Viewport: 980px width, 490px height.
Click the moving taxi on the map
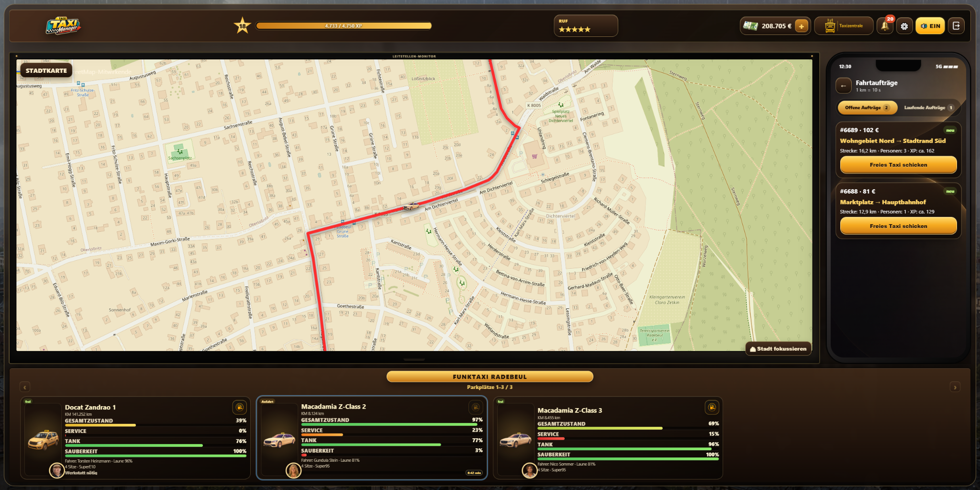pyautogui.click(x=411, y=206)
